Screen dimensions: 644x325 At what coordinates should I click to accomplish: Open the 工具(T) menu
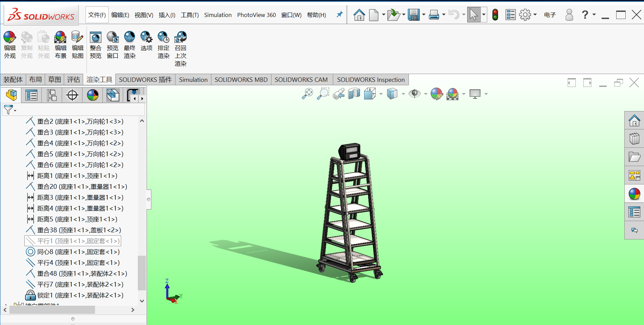coord(190,15)
